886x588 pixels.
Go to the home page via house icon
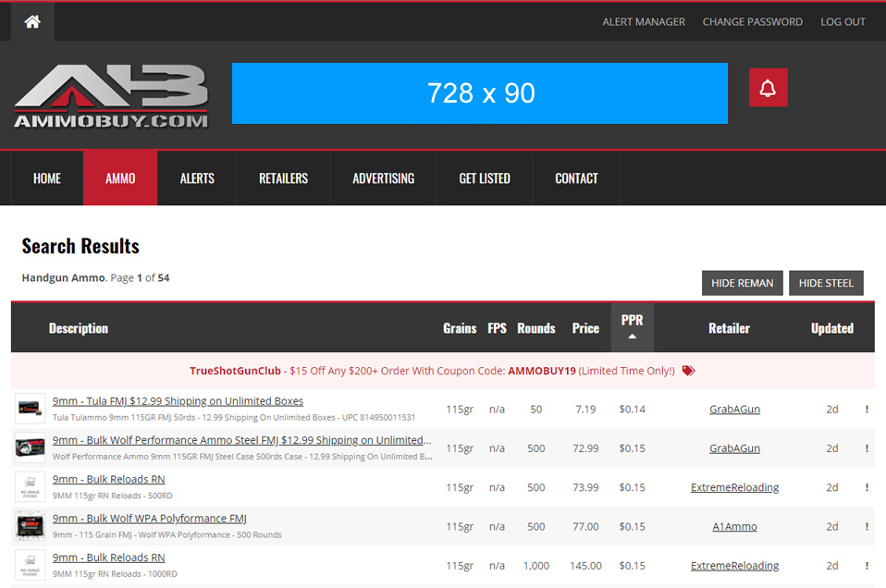[32, 21]
